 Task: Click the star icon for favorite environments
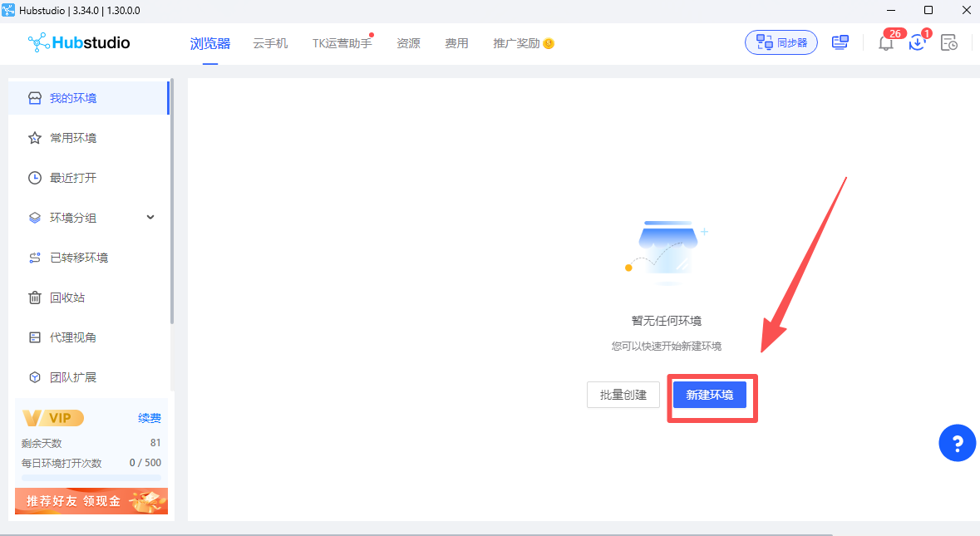(35, 138)
